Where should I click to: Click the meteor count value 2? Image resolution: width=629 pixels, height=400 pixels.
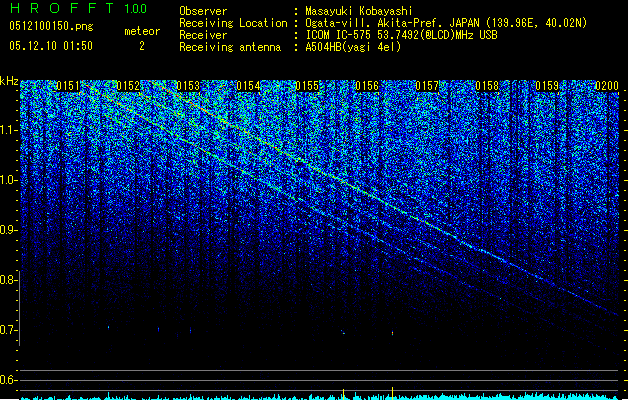(x=142, y=46)
